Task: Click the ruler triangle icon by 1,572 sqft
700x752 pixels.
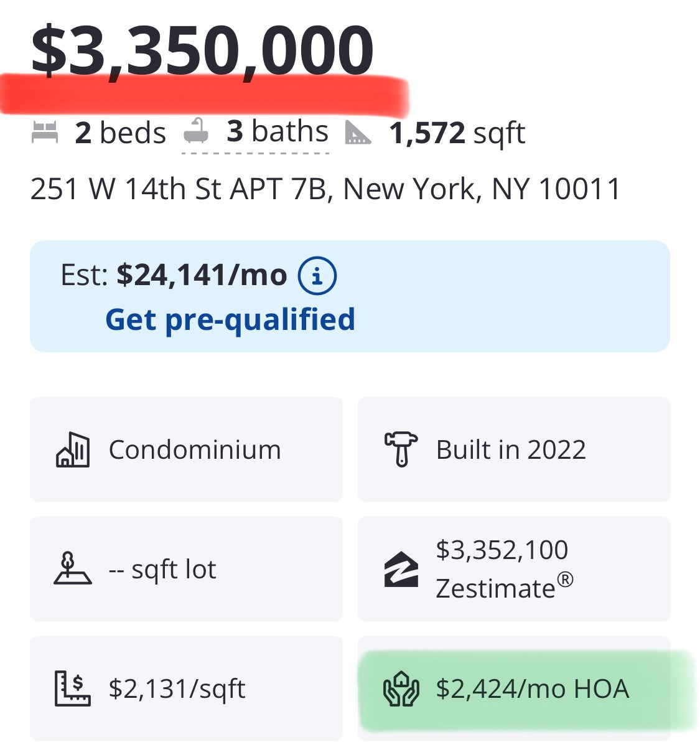Action: (358, 133)
